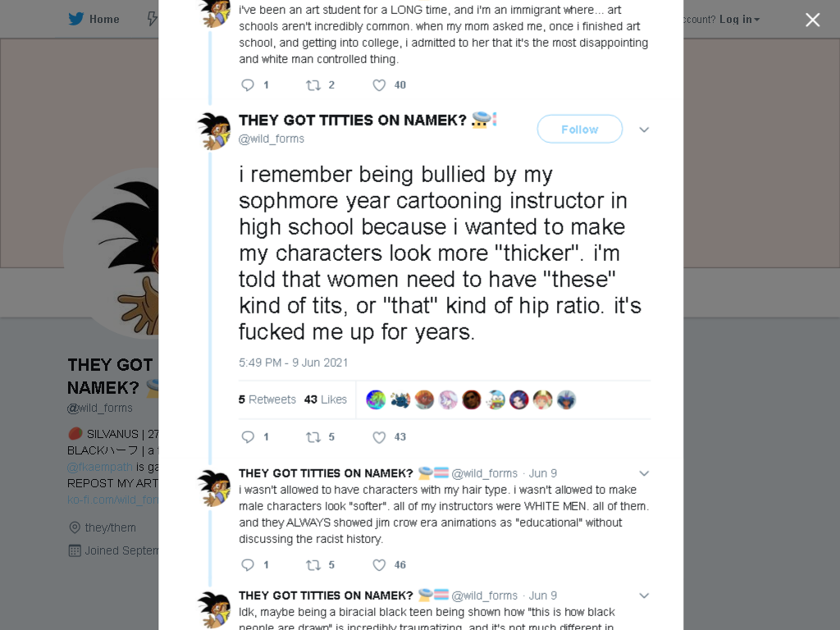Open the first liker's avatar thumbnail
The image size is (840, 630).
(x=376, y=399)
